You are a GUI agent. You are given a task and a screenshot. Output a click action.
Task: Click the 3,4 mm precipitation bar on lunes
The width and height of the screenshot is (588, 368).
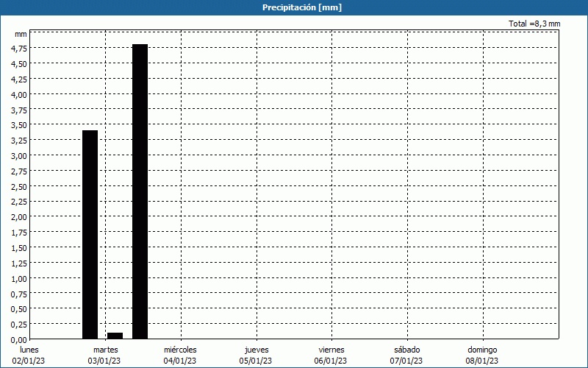(x=90, y=235)
